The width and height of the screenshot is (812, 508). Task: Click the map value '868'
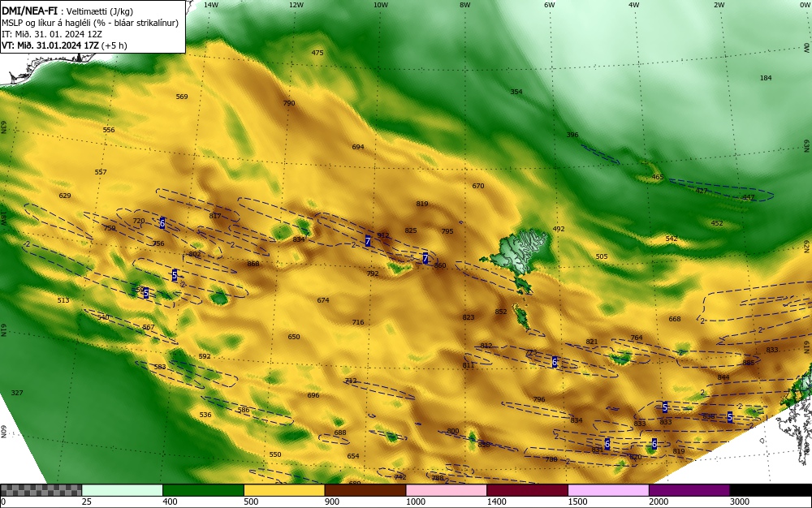coord(253,264)
